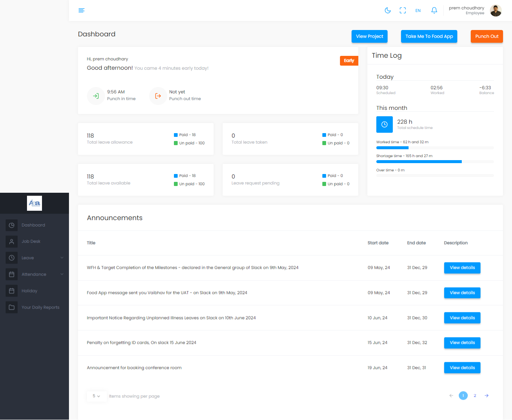
Task: Click the prem choudhary profile avatar
Action: pyautogui.click(x=496, y=10)
